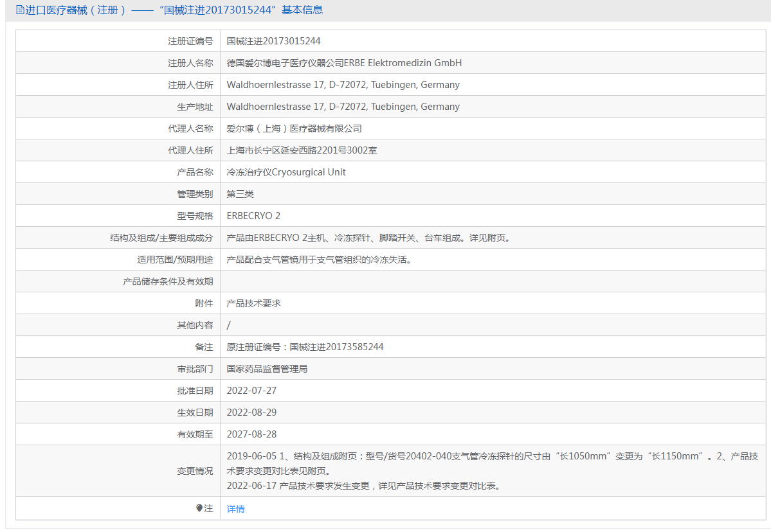The width and height of the screenshot is (771, 532).
Task: Click the address 上海市长宁区延安西路2201号3002室
Action: [x=302, y=150]
